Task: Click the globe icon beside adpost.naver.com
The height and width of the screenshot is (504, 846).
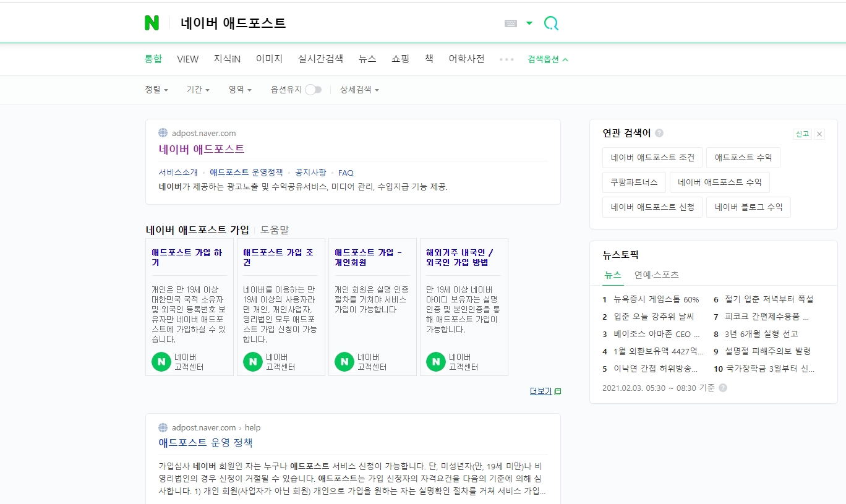Action: [163, 133]
